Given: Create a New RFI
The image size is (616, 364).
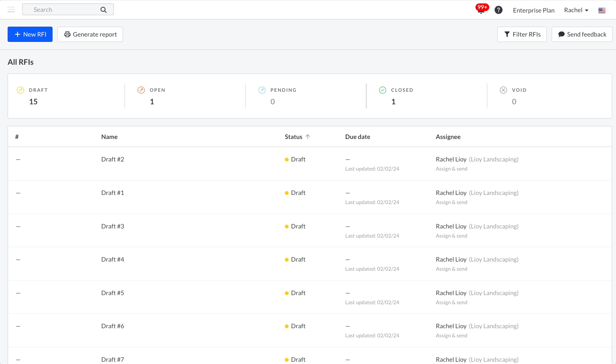Looking at the screenshot, I should coord(30,34).
